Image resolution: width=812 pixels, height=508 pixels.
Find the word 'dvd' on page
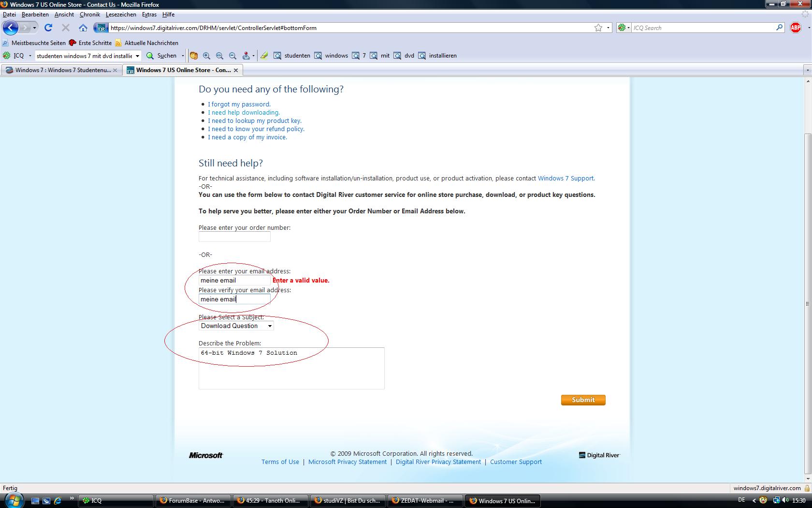pos(404,56)
